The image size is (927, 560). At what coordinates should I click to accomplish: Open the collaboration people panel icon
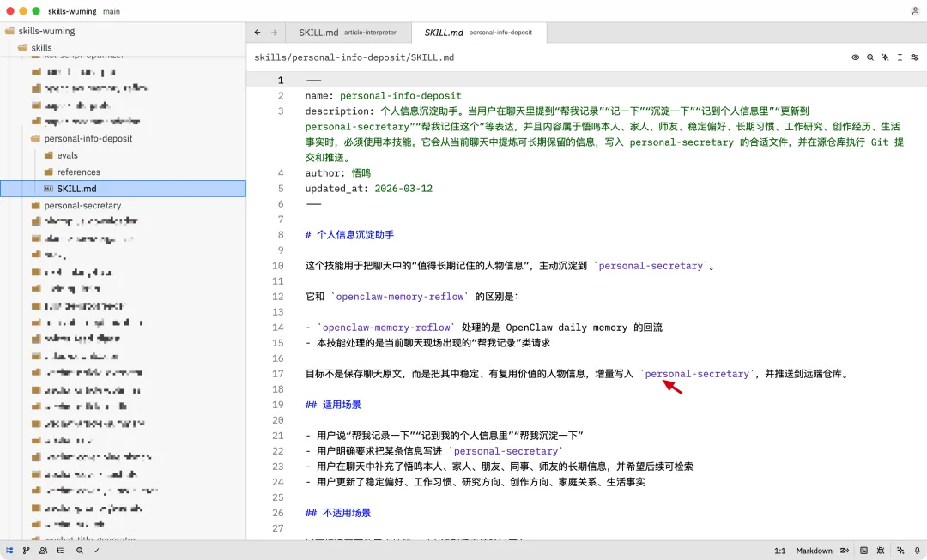[43, 550]
